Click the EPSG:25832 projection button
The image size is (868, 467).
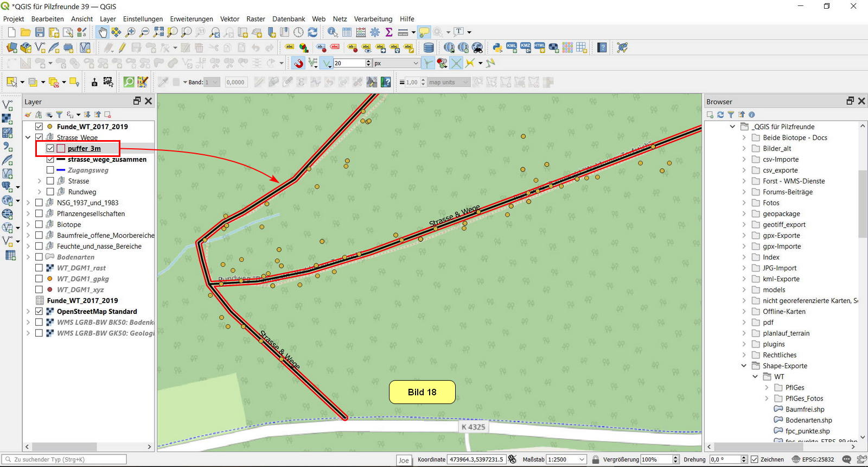[813, 459]
